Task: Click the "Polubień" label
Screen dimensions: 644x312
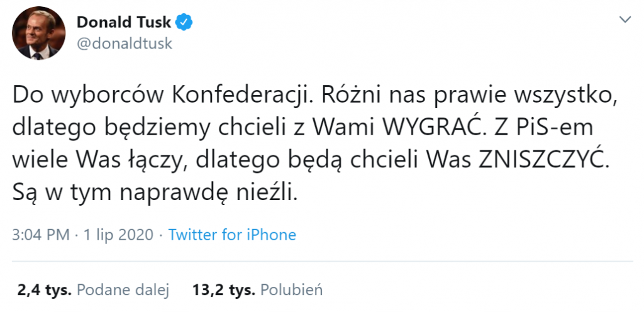Action: coord(291,290)
